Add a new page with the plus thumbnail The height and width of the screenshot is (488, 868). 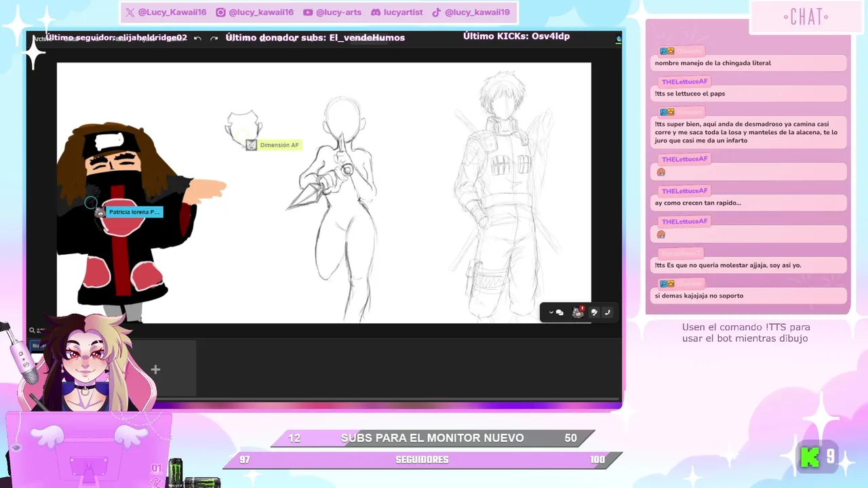155,369
